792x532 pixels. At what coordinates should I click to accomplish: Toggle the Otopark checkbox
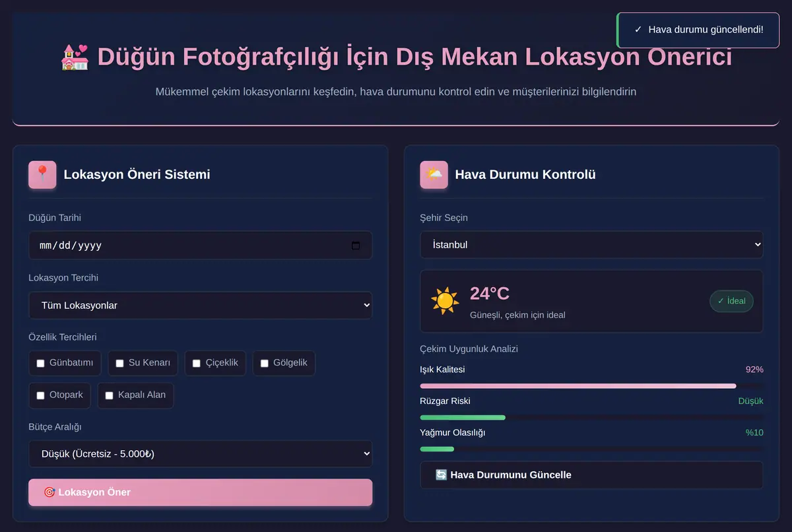pyautogui.click(x=40, y=395)
